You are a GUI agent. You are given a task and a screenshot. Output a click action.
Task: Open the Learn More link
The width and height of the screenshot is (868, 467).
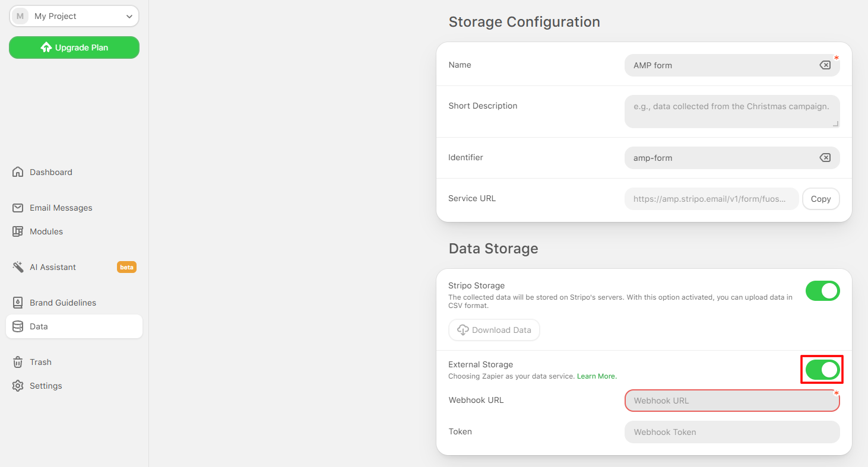pos(597,376)
